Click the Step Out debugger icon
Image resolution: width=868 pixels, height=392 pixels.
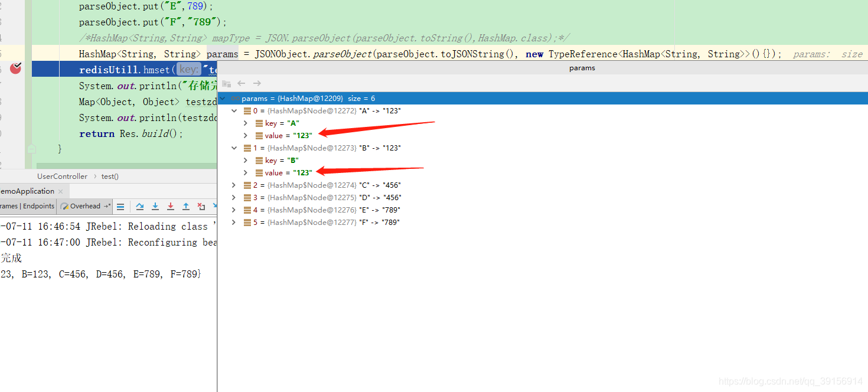[186, 207]
